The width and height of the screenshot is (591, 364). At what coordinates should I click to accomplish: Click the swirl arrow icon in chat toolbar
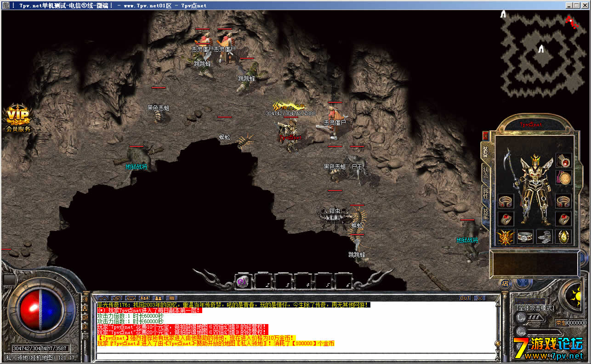(117, 298)
